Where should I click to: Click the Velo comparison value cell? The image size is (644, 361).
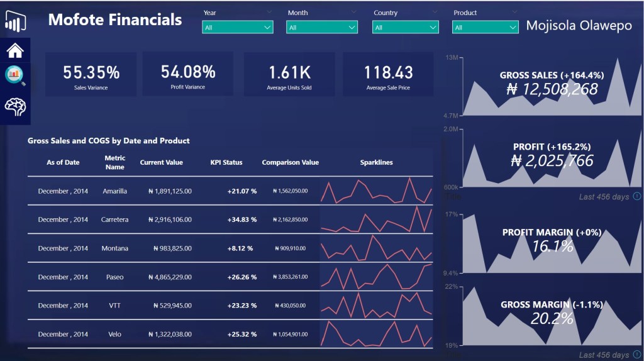291,334
